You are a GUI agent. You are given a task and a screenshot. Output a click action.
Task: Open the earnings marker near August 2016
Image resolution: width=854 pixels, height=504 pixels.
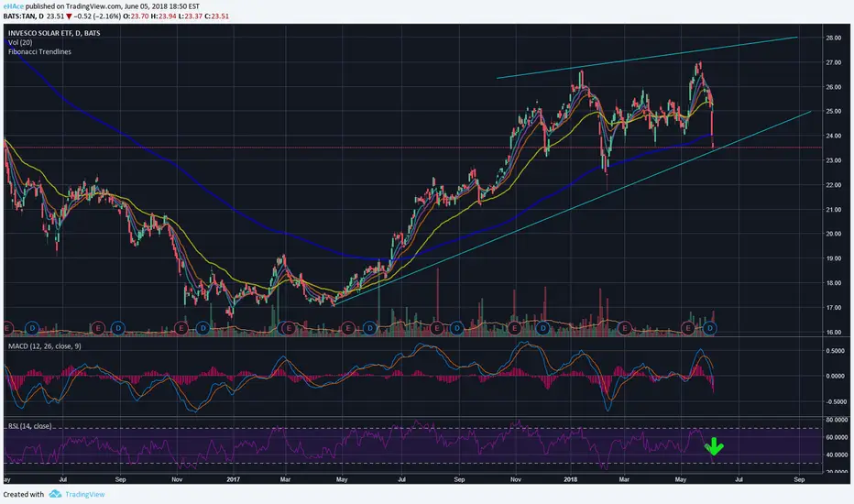[x=97, y=328]
